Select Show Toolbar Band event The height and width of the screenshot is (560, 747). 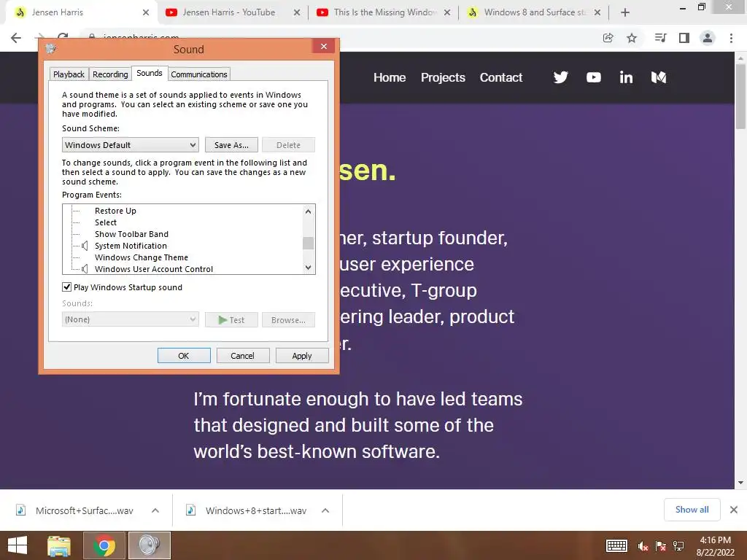click(131, 234)
